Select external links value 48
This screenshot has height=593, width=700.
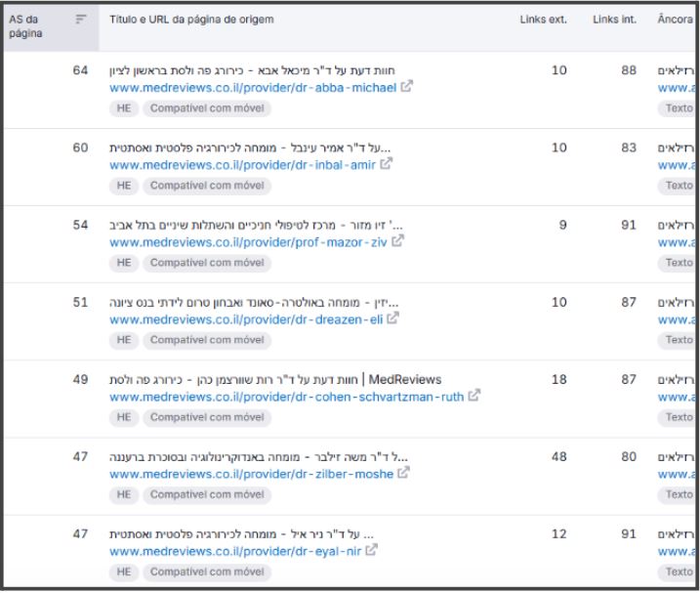coord(559,456)
